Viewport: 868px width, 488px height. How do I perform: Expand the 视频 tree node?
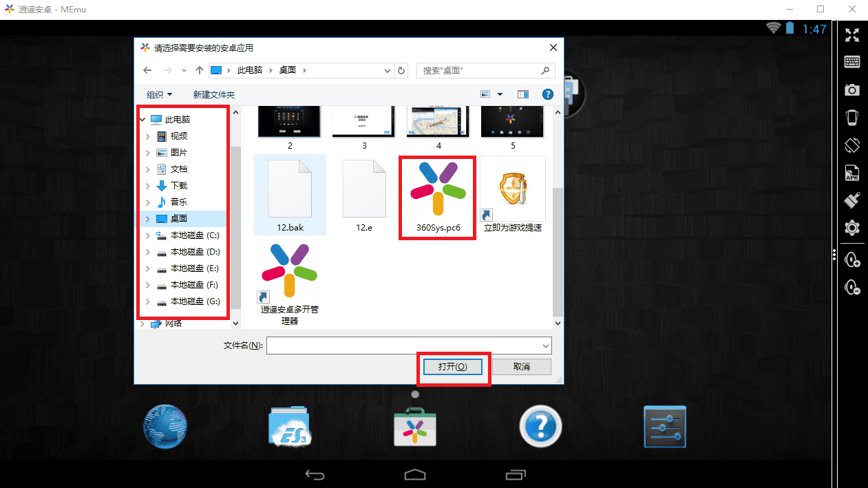(x=148, y=136)
